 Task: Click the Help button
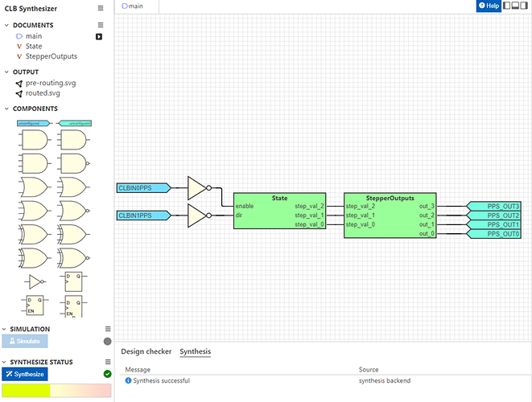(489, 6)
